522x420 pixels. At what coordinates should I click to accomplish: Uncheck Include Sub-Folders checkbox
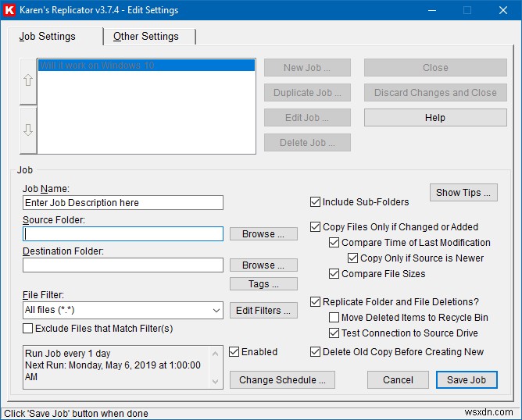pyautogui.click(x=316, y=202)
